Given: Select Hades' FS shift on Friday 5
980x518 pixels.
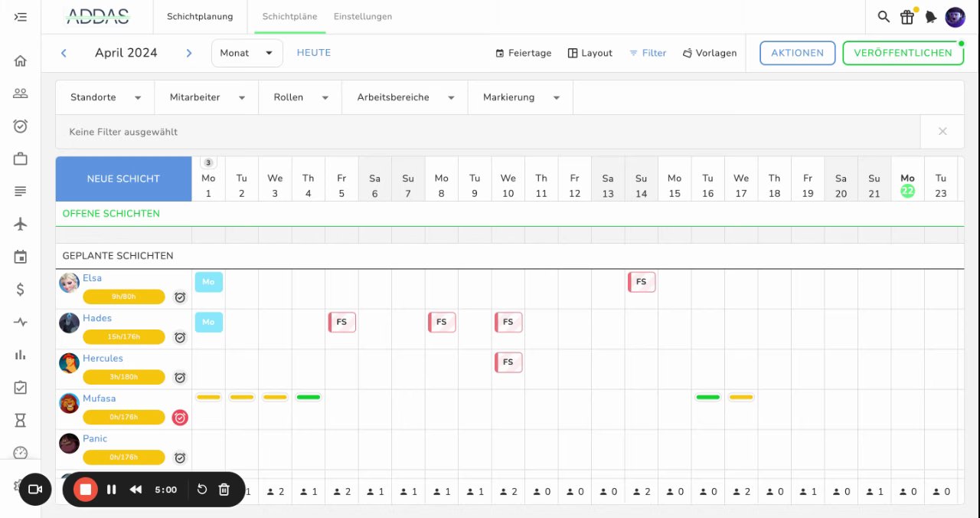Looking at the screenshot, I should click(342, 322).
